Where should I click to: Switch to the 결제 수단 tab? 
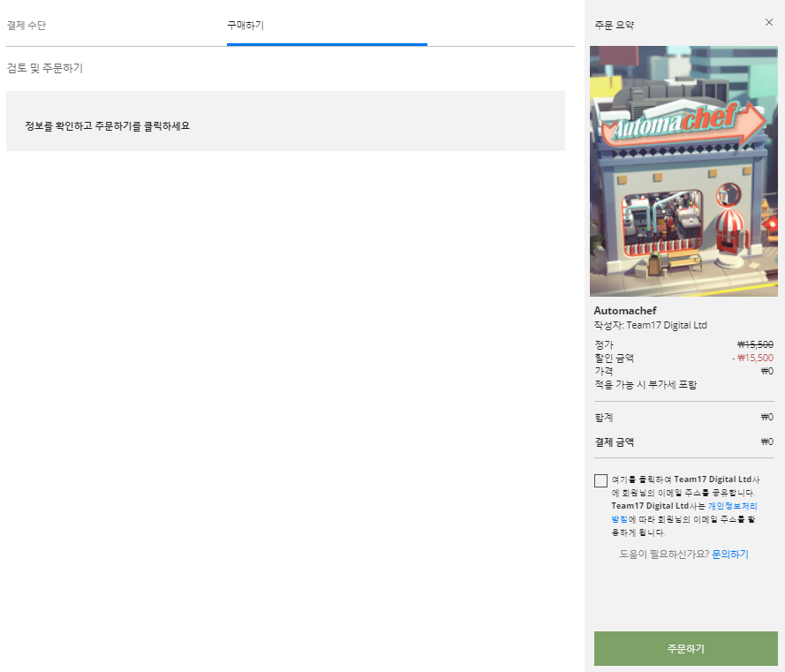point(26,25)
